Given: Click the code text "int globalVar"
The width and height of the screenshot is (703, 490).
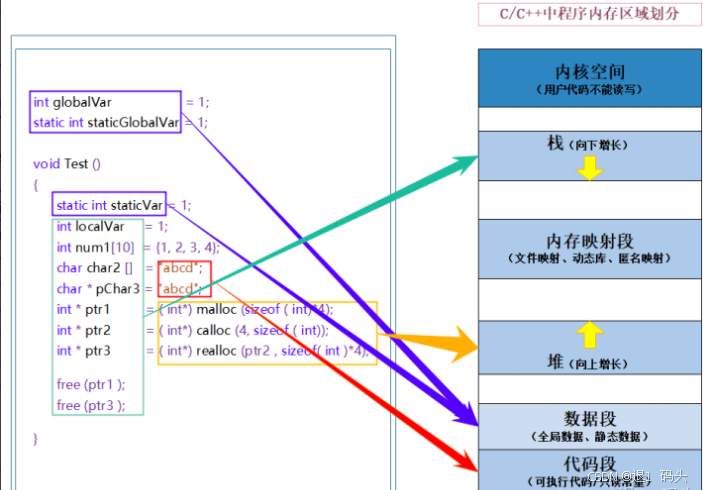Looking at the screenshot, I should coord(72,102).
